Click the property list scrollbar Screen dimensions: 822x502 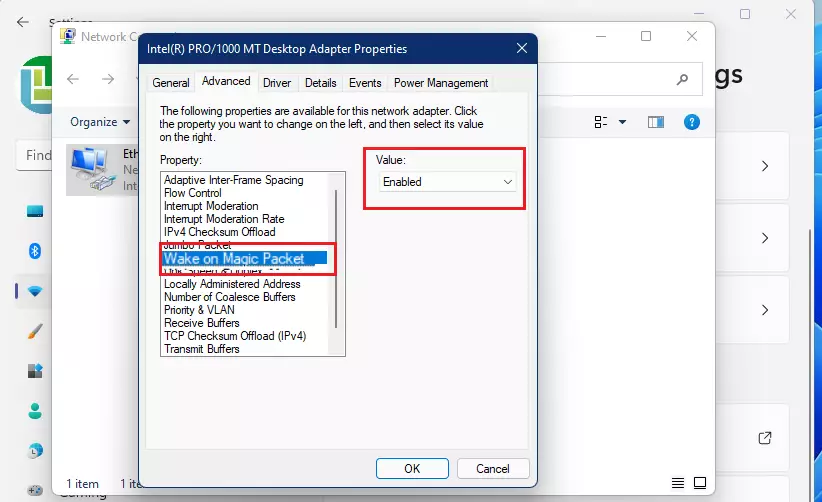pos(336,259)
